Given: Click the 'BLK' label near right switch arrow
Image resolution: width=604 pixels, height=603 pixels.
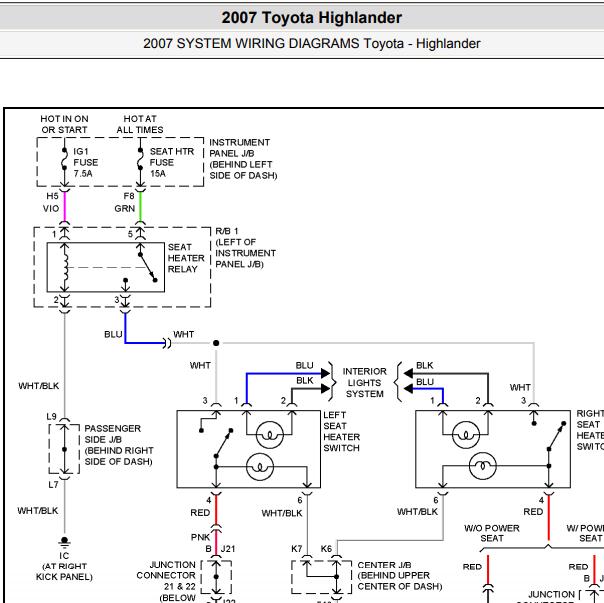Looking at the screenshot, I should coord(425,365).
